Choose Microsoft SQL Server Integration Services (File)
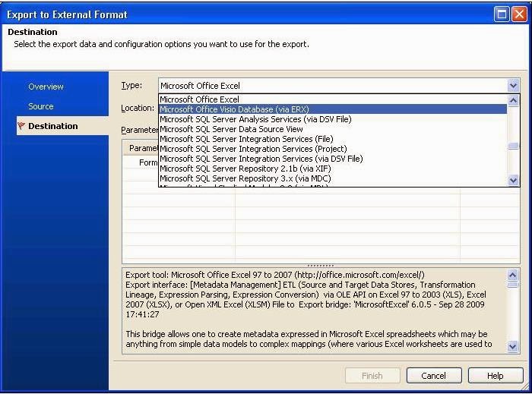The image size is (532, 394). click(x=333, y=139)
